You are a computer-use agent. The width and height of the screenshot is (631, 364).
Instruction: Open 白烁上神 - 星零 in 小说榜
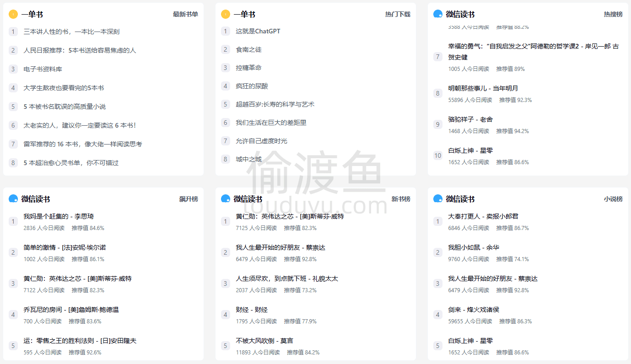(470, 341)
